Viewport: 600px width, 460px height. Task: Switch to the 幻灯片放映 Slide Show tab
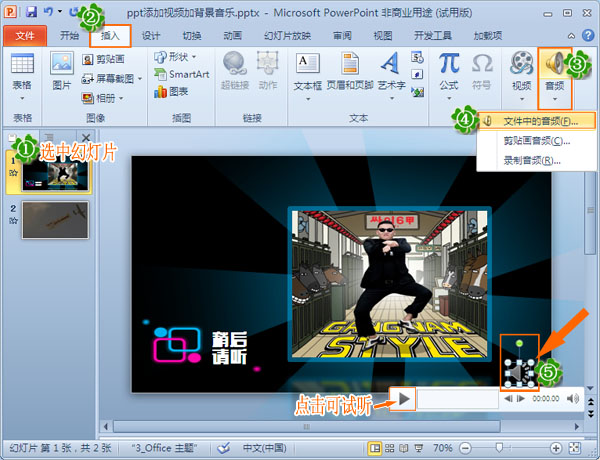(287, 36)
